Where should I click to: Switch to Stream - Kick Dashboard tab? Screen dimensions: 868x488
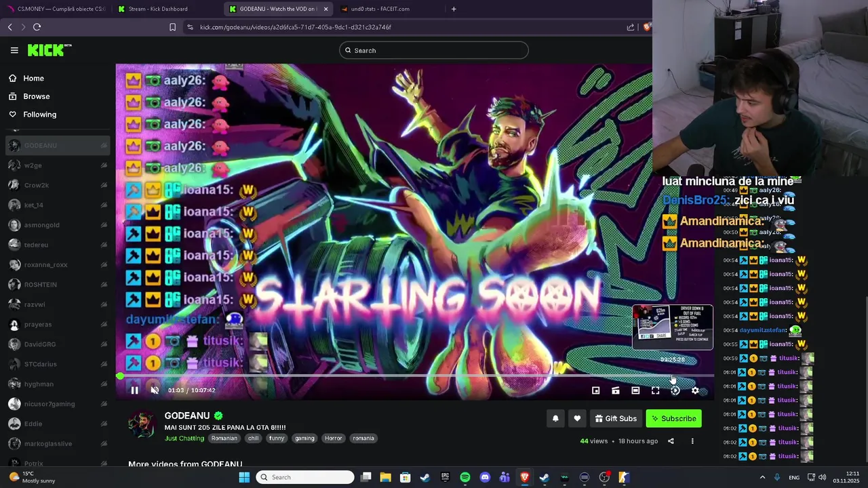[166, 9]
